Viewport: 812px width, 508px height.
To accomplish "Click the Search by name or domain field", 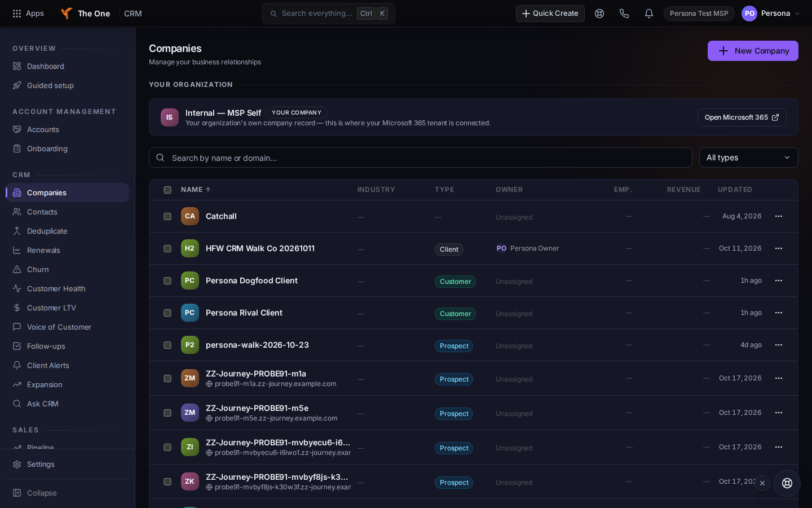I will [x=420, y=157].
